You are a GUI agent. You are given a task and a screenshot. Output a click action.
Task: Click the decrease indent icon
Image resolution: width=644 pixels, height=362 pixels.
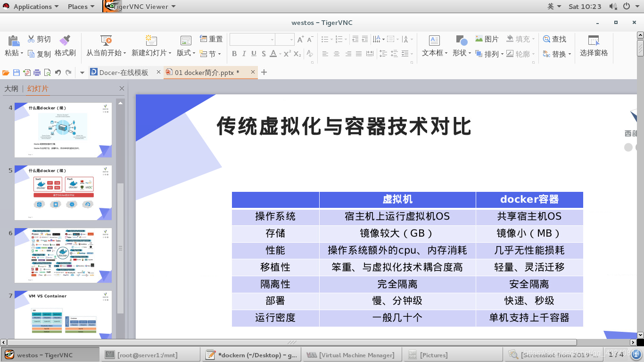pos(355,39)
